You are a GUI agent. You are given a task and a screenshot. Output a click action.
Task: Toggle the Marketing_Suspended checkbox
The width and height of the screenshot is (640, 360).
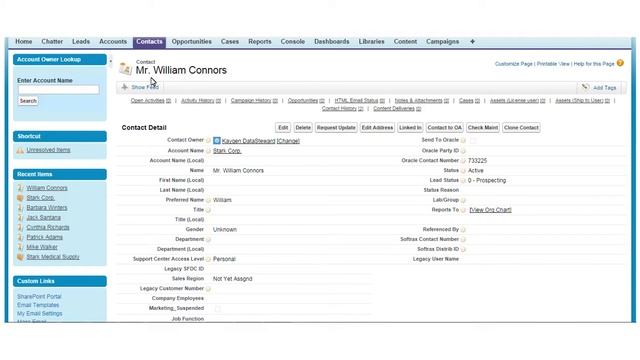pyautogui.click(x=218, y=309)
